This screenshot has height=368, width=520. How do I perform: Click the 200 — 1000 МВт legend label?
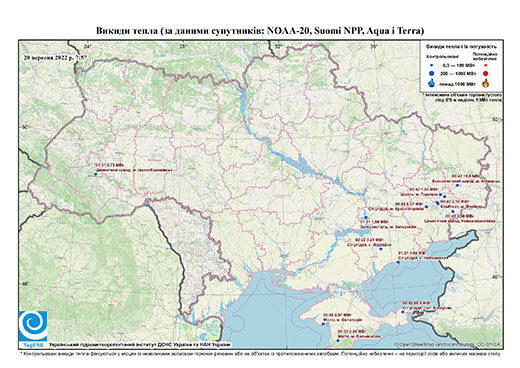pos(459,73)
